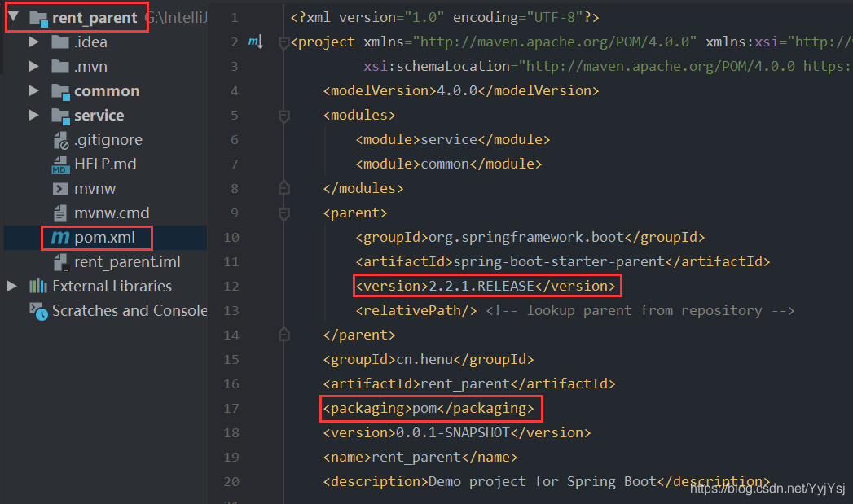
Task: Select rent_parent in the project tree
Action: tap(95, 18)
